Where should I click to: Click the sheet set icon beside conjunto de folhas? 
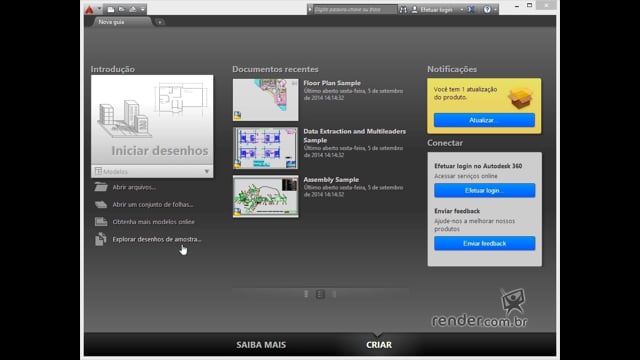click(101, 204)
